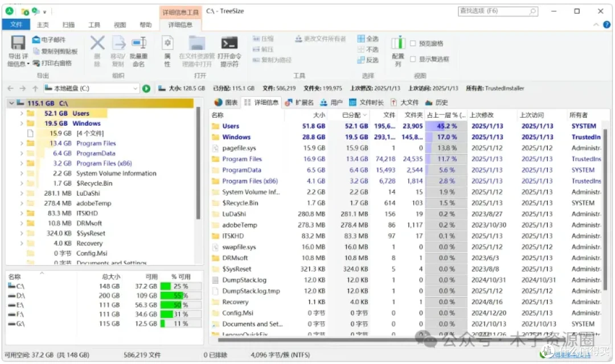Click Open in File Explorer (在文件资源管理器中打开) icon
Image resolution: width=615 pixels, height=364 pixels.
pos(197,43)
